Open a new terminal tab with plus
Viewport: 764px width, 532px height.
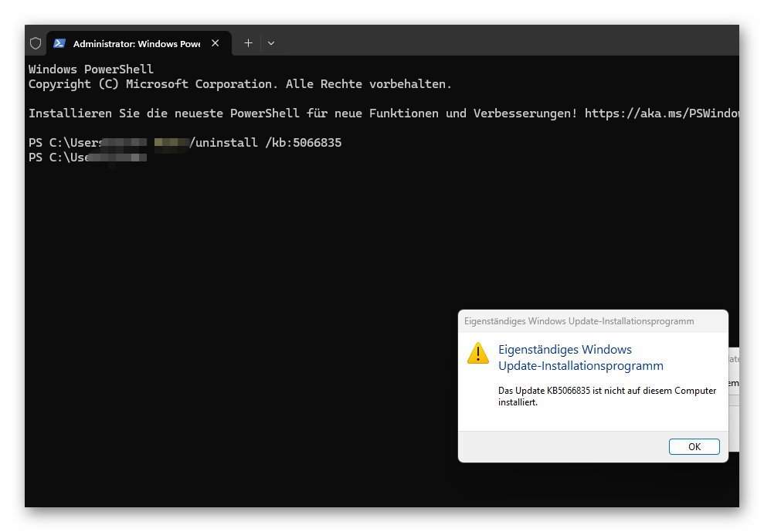(248, 43)
